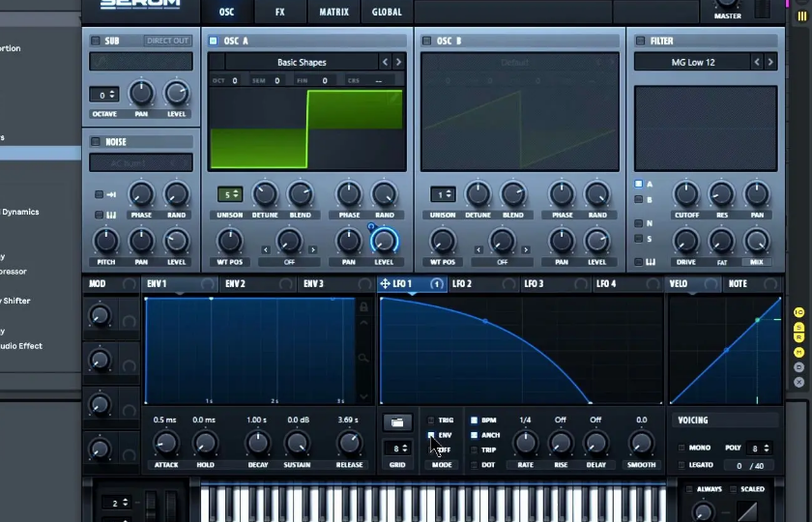The width and height of the screenshot is (812, 522).
Task: Enable LFO DOT checkbox
Action: point(474,465)
